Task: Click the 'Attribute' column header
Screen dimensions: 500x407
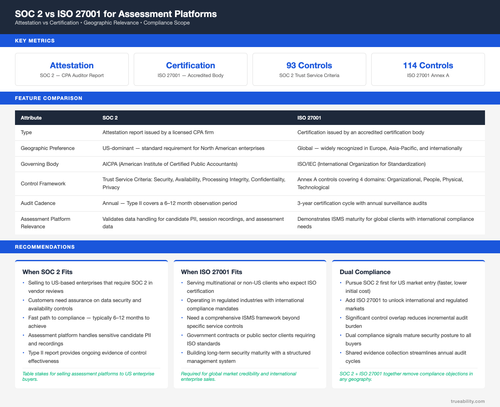Action: pos(31,118)
